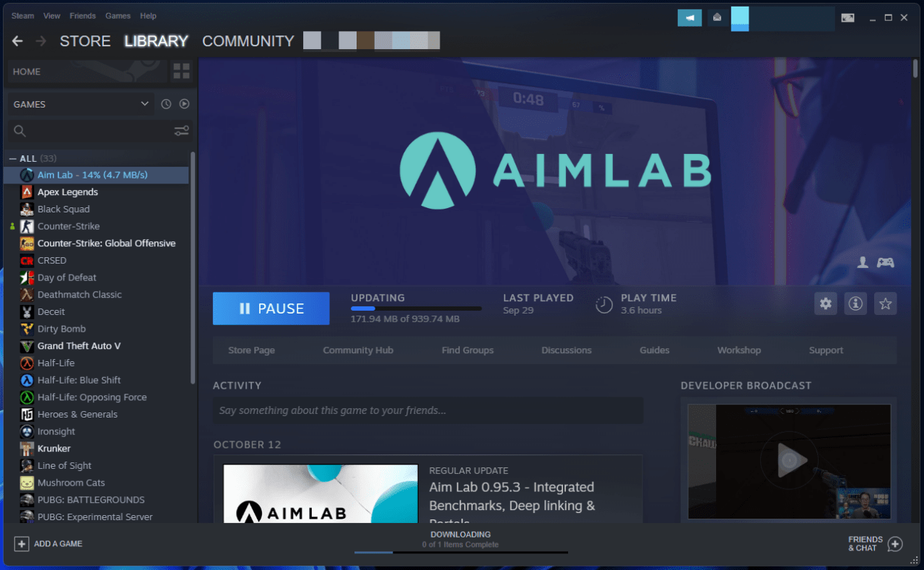This screenshot has width=924, height=570.
Task: Open the Aim Lab manage gear icon
Action: [x=826, y=303]
